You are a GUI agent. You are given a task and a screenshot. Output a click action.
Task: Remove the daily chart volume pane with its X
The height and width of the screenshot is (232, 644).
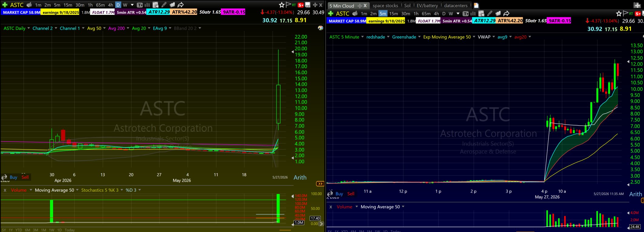[x=5, y=190]
